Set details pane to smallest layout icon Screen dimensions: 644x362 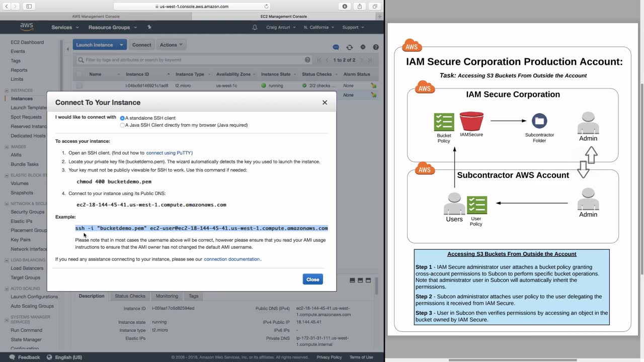pyautogui.click(x=352, y=280)
